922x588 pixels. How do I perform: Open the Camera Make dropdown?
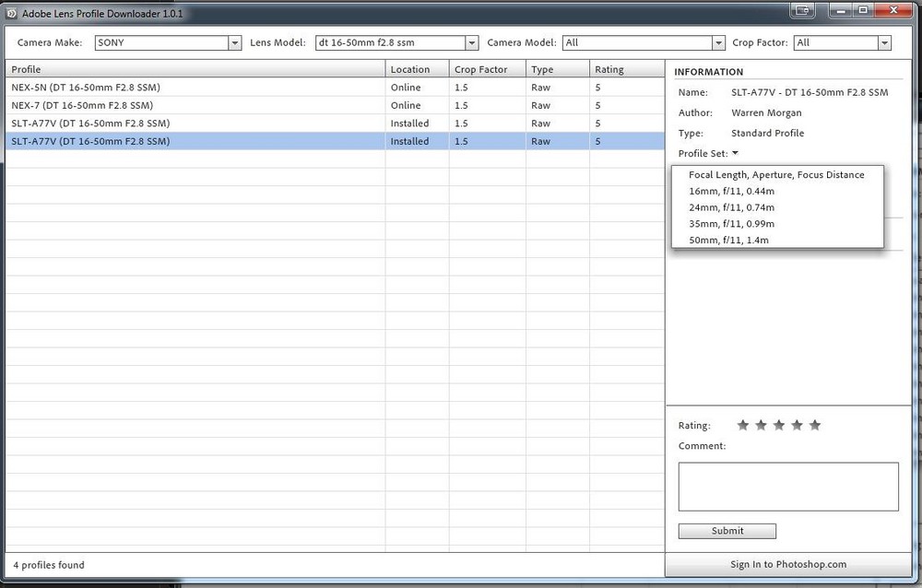[234, 43]
